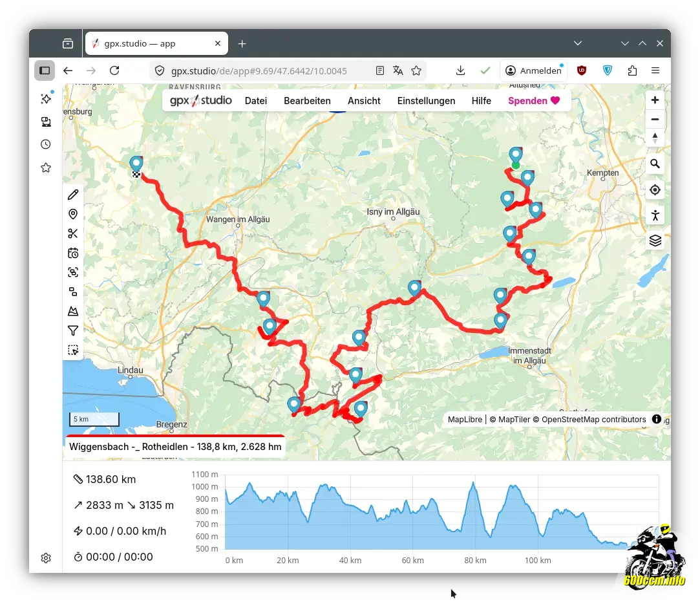Click the funnel filter tool
Viewport: 700px width, 602px height.
tap(73, 330)
